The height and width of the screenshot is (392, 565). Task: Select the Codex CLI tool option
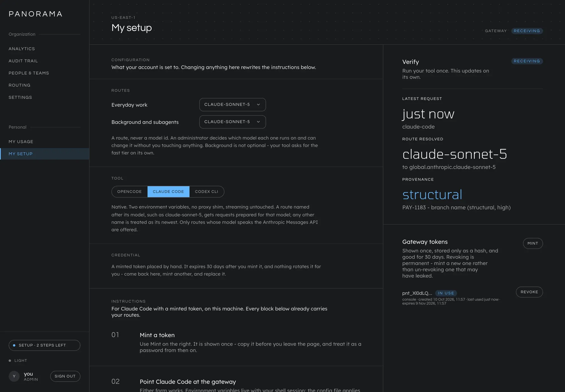coord(207,192)
